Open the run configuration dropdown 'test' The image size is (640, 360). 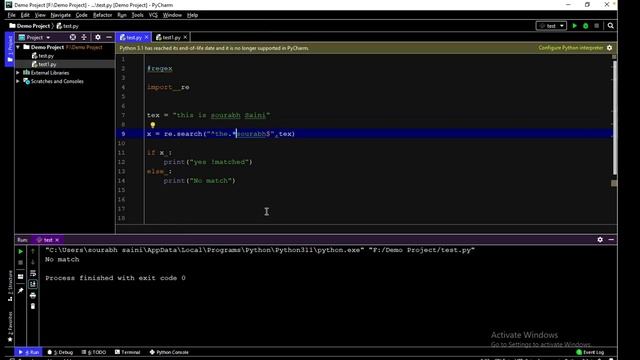click(x=551, y=26)
